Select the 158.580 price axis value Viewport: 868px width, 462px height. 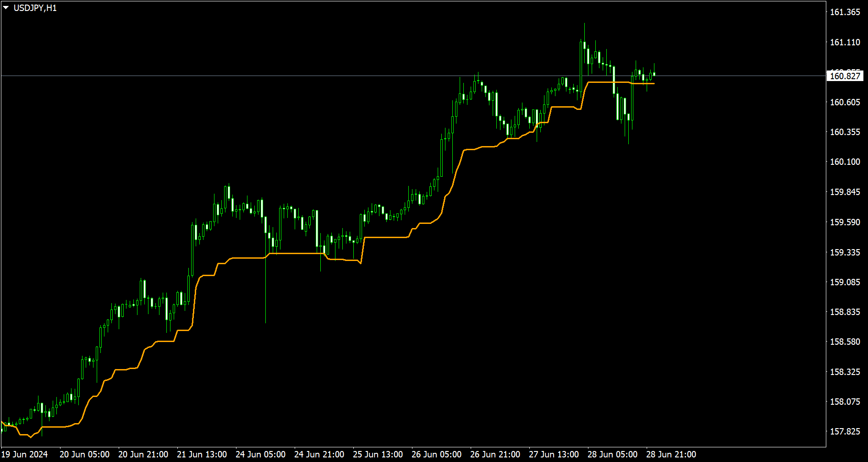845,342
